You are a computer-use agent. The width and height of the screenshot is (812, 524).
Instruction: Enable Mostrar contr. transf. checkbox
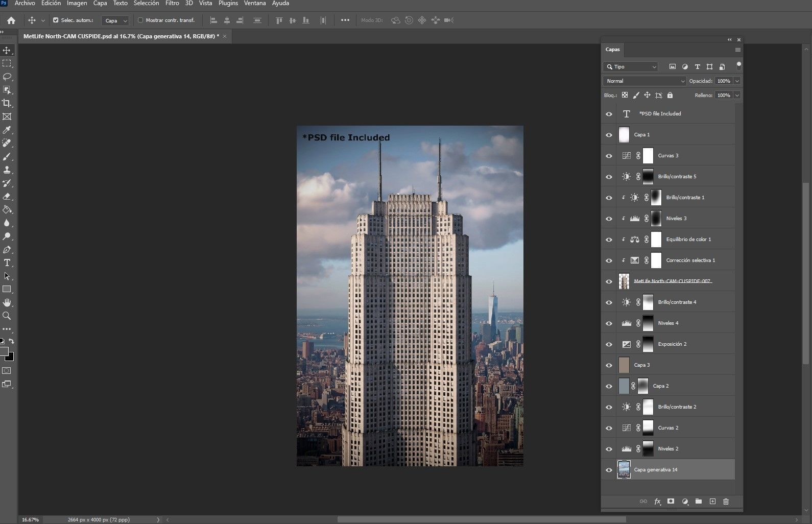140,20
